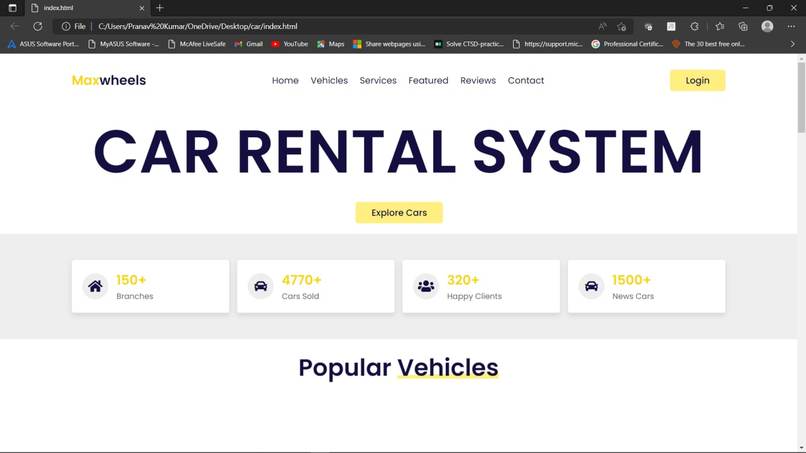Open a new tab with plus button
The height and width of the screenshot is (453, 806).
160,8
